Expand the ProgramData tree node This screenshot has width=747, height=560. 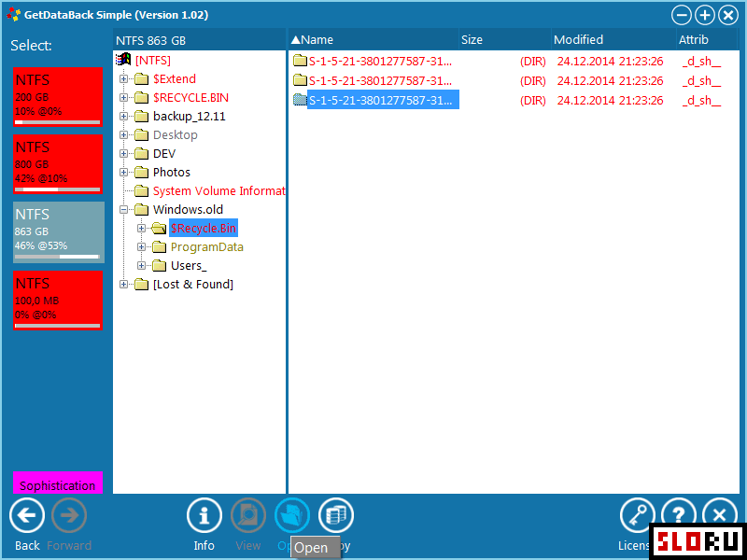pyautogui.click(x=142, y=246)
